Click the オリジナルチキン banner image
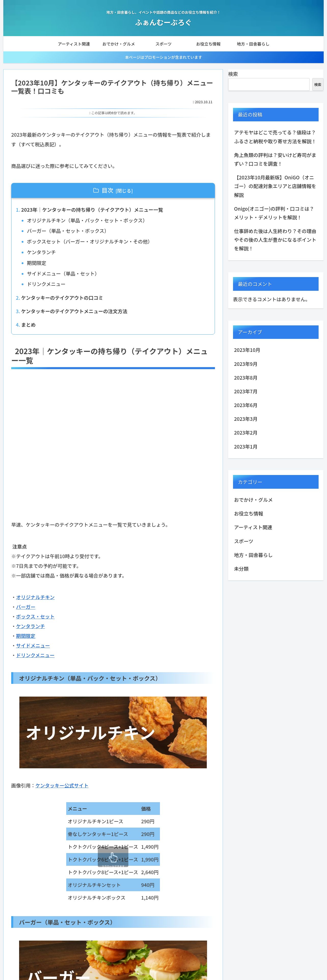 pyautogui.click(x=113, y=732)
